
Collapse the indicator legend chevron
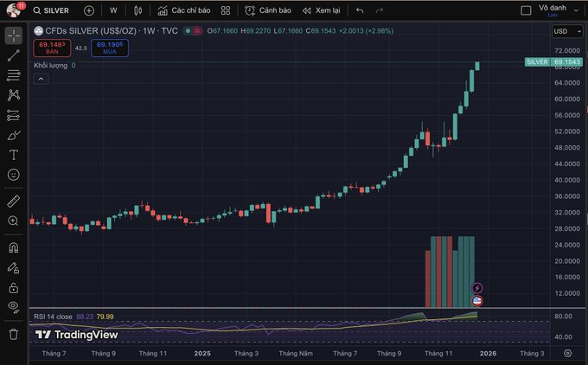point(40,78)
